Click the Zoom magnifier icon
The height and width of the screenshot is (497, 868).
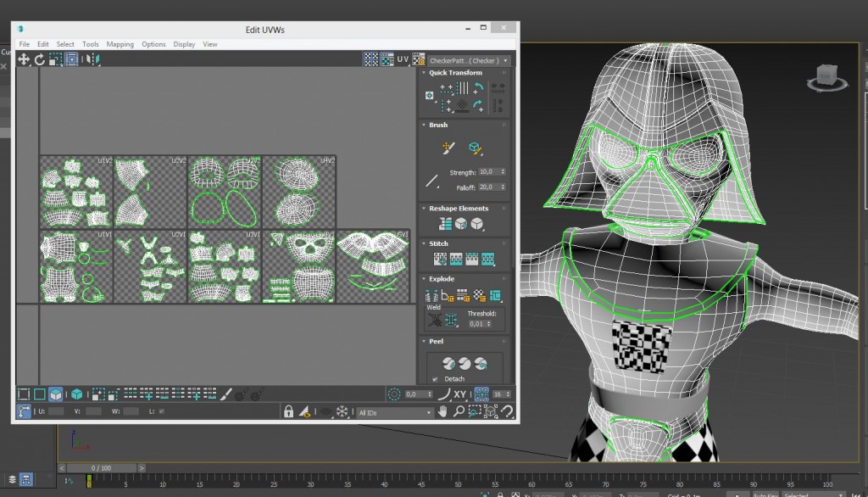pyautogui.click(x=458, y=412)
